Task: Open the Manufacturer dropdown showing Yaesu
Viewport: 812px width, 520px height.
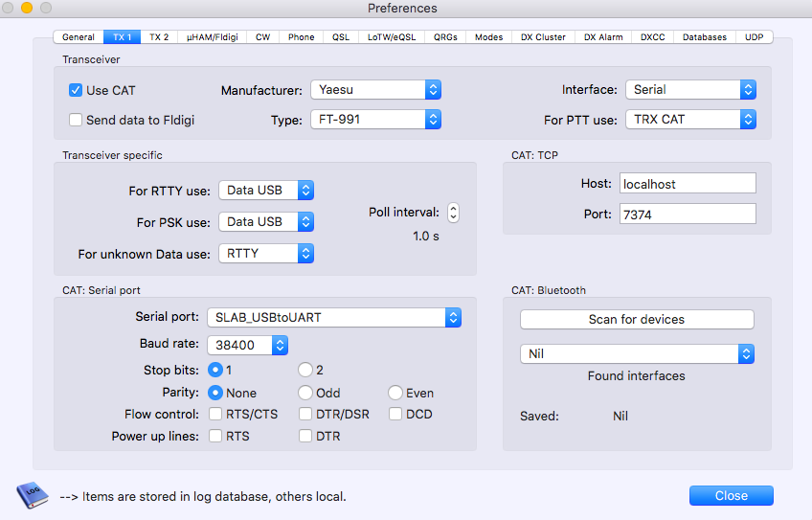Action: tap(375, 90)
